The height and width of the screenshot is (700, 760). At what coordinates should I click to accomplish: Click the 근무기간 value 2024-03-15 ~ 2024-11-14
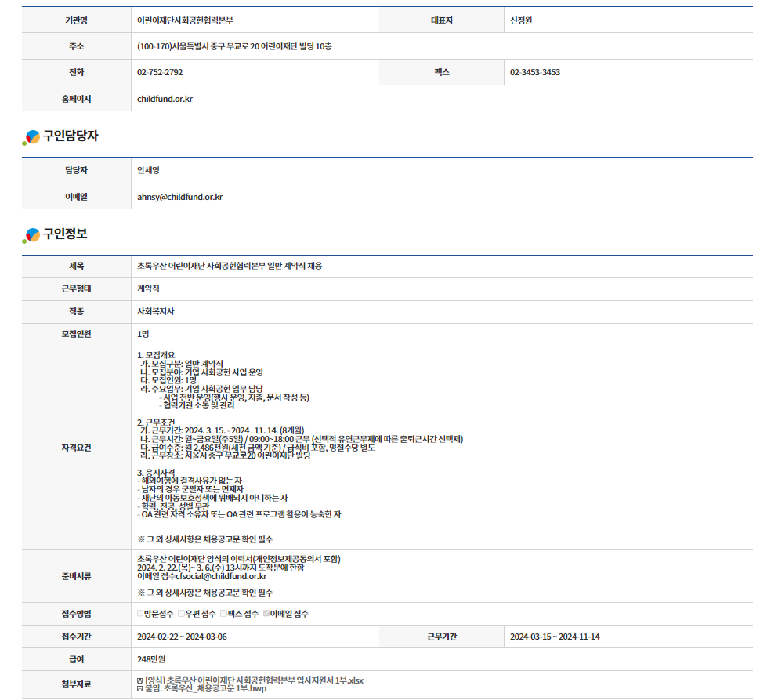tap(555, 637)
